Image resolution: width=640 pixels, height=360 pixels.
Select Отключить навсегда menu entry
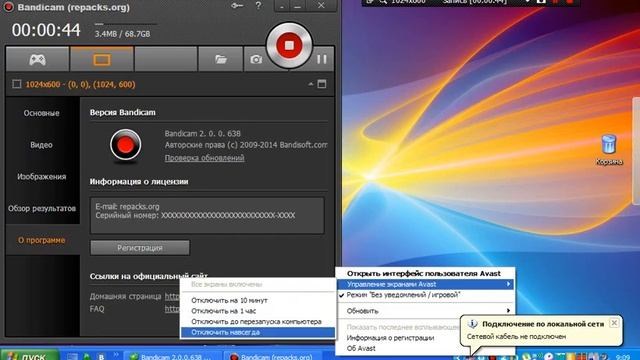tap(258, 332)
